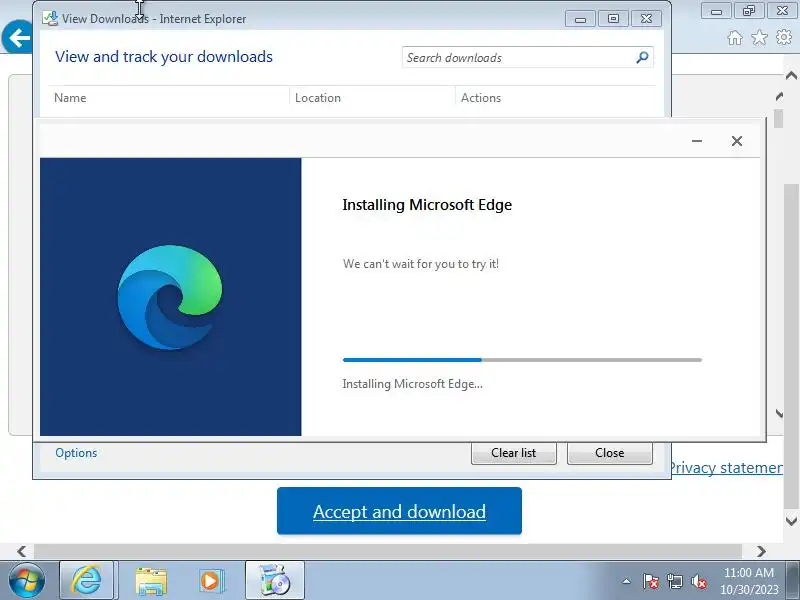Open Action Center flag tray icon
The image size is (800, 600).
651,581
